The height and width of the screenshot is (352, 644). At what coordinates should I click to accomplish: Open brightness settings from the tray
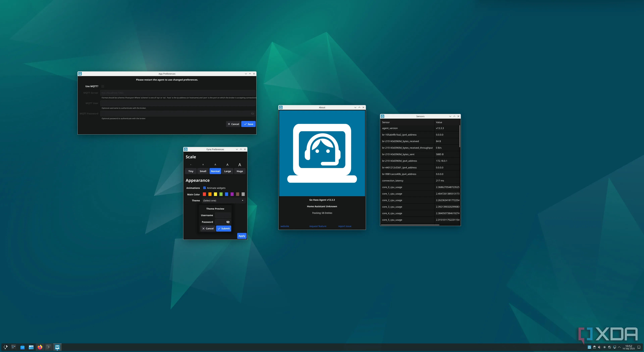tap(605, 347)
